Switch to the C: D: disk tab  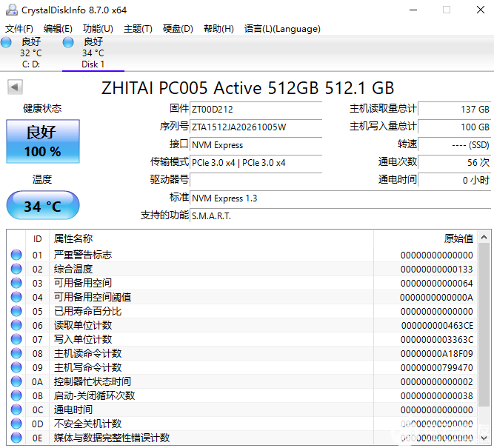coord(31,53)
